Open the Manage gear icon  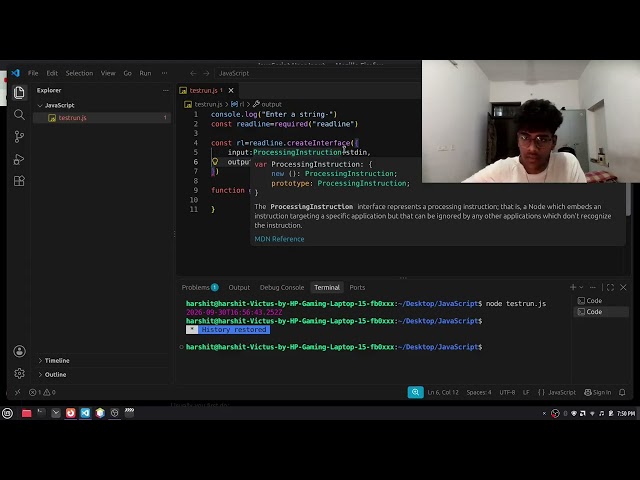(19, 373)
